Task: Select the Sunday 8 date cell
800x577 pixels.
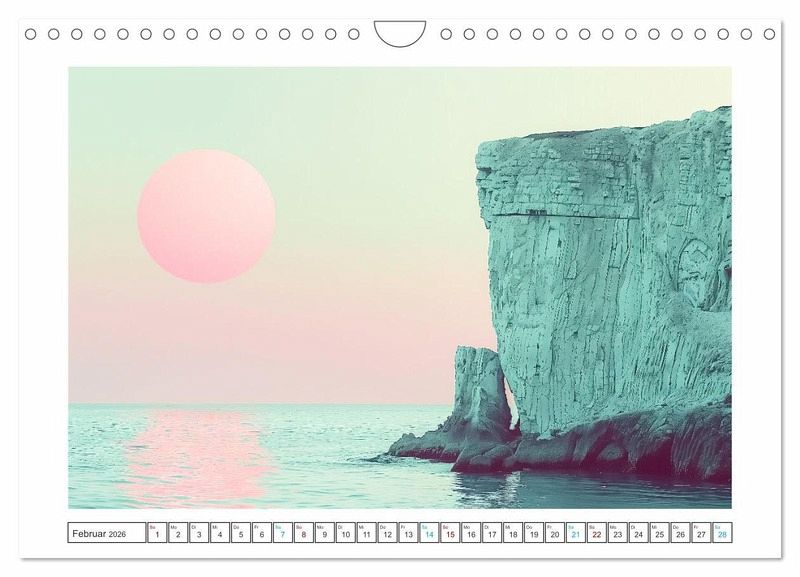Action: click(x=304, y=532)
